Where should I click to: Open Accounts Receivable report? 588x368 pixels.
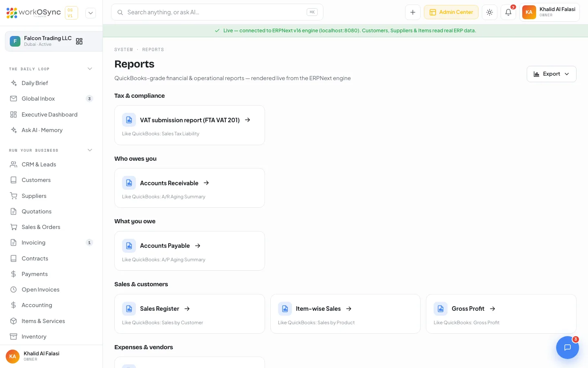[x=189, y=188]
